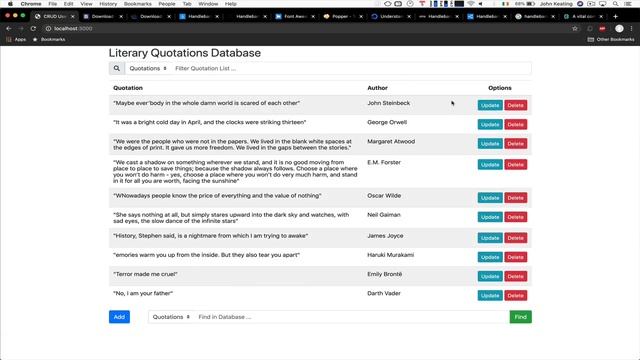640x360 pixels.
Task: Open the Chrome profile avatar
Action: pyautogui.click(x=619, y=29)
